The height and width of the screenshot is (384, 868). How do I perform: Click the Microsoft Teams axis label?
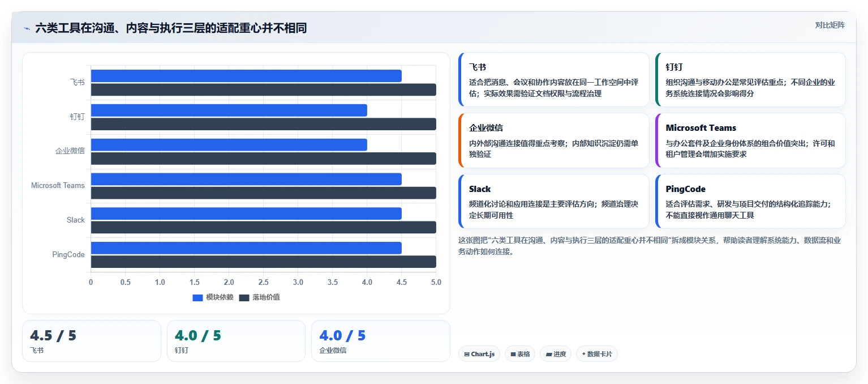(58, 186)
